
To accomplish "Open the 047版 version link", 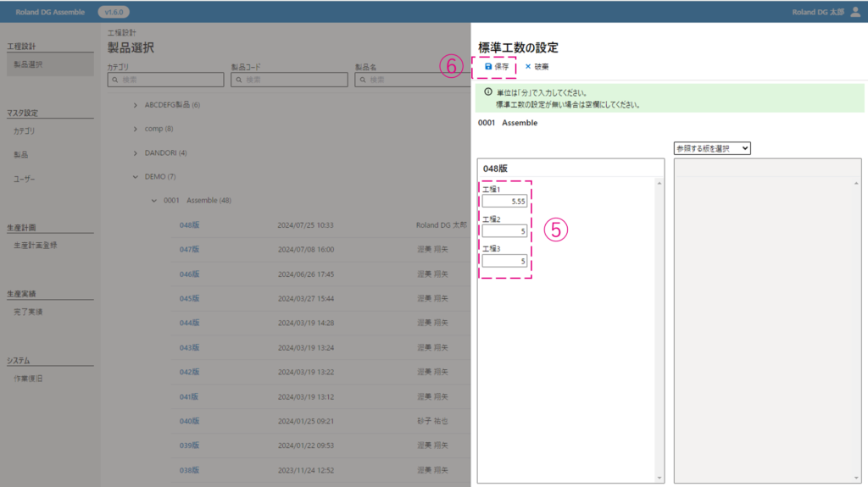I will point(189,250).
